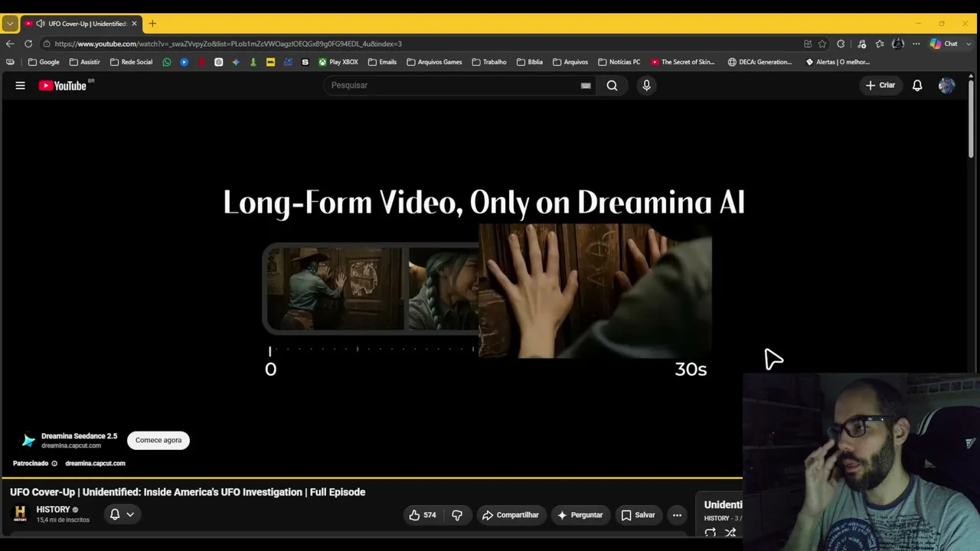Viewport: 980px width, 551px height.
Task: Toggle loop for the playlist
Action: pos(710,533)
